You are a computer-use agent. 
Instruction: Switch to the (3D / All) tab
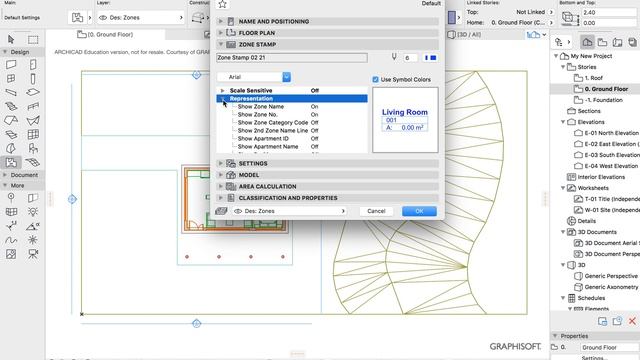464,35
